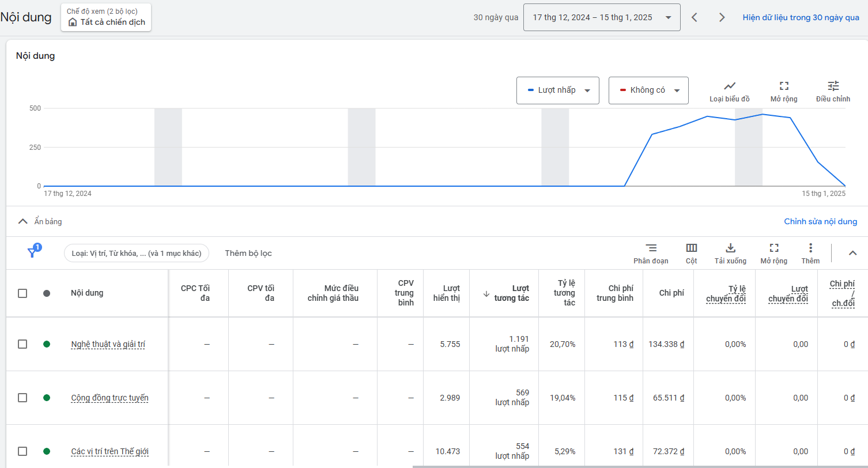Open the Điều chỉnh chart adjust icon
The width and height of the screenshot is (868, 468).
pyautogui.click(x=833, y=86)
